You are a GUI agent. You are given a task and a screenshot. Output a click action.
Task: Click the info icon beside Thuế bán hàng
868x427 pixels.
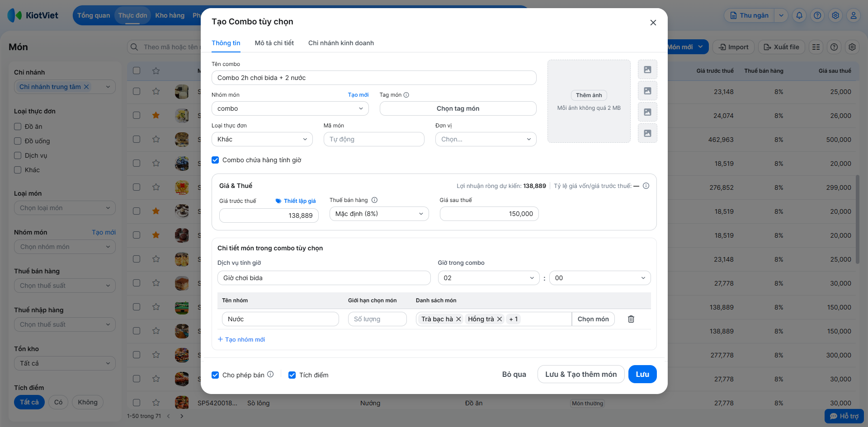coord(374,200)
